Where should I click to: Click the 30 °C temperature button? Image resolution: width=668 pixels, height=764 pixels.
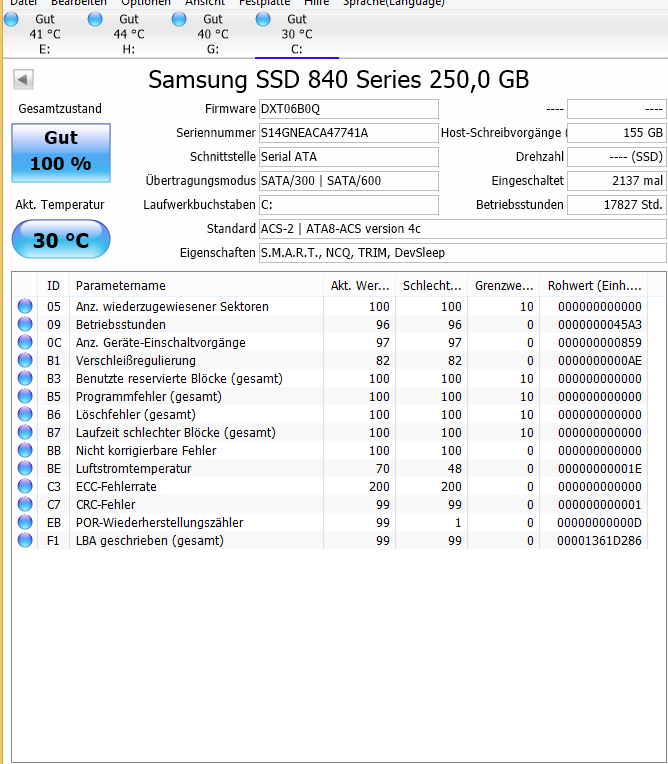click(61, 239)
